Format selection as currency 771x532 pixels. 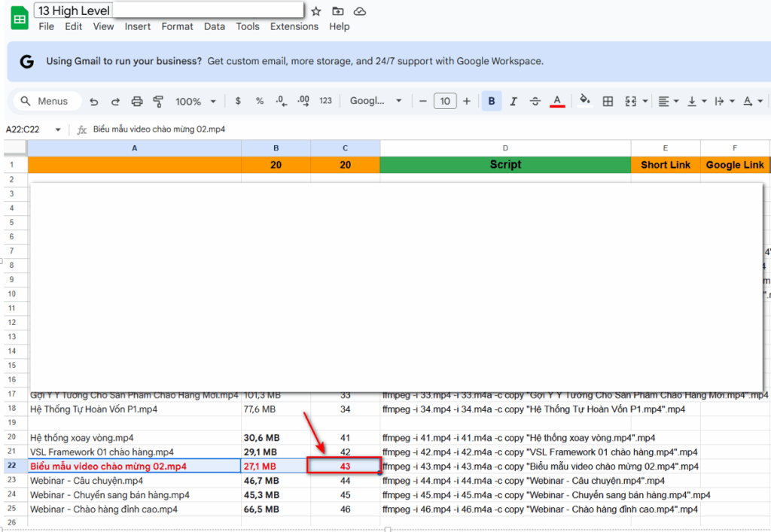[x=238, y=101]
